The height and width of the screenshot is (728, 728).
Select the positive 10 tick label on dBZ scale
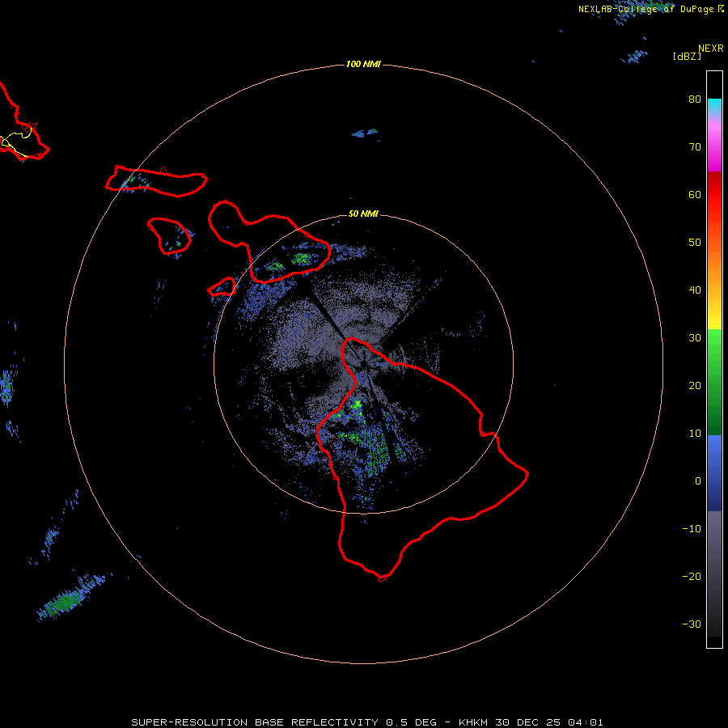695,434
